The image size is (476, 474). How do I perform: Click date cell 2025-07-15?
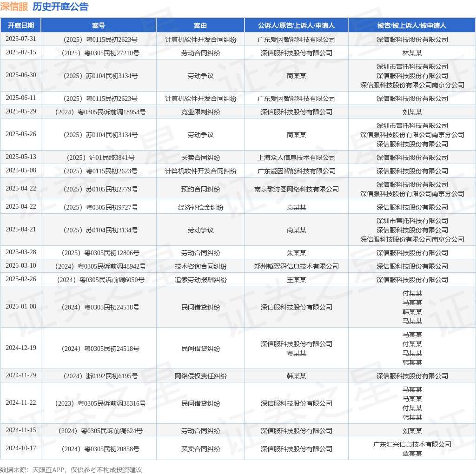tap(20, 53)
